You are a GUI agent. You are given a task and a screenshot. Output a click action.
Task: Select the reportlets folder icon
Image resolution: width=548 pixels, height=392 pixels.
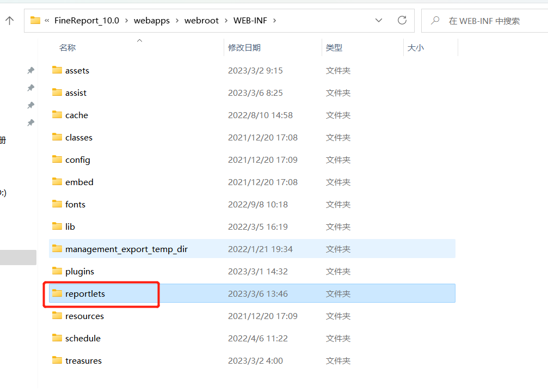tap(57, 293)
